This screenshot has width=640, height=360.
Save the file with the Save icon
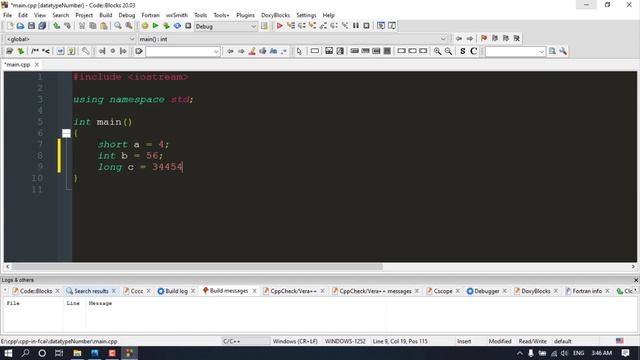click(x=31, y=26)
